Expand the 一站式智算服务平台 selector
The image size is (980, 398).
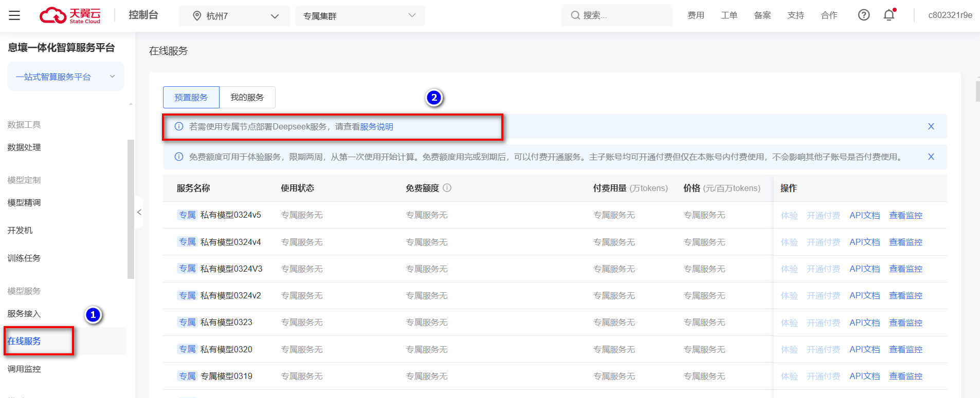[66, 77]
